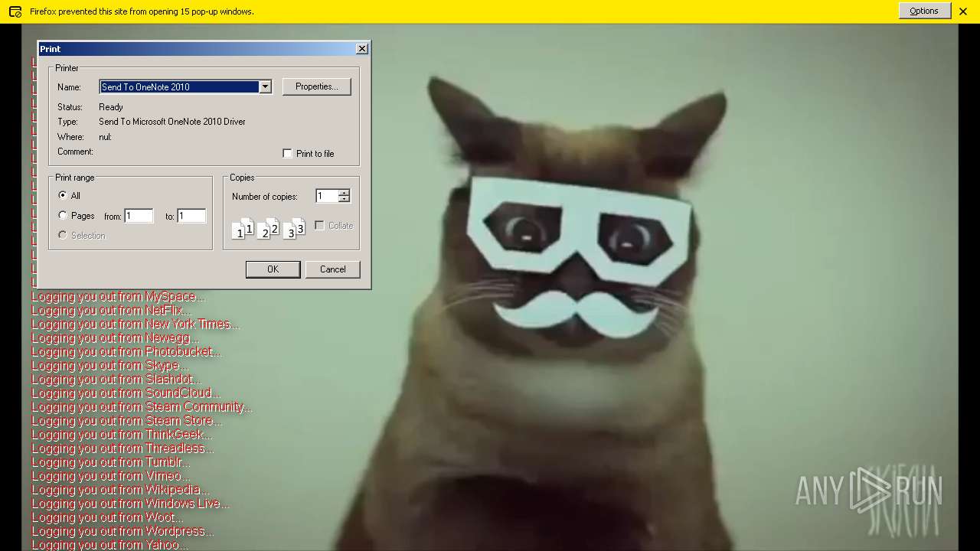This screenshot has height=551, width=980.
Task: Click 'Logging you out from Vimeo...' text
Action: tap(110, 475)
